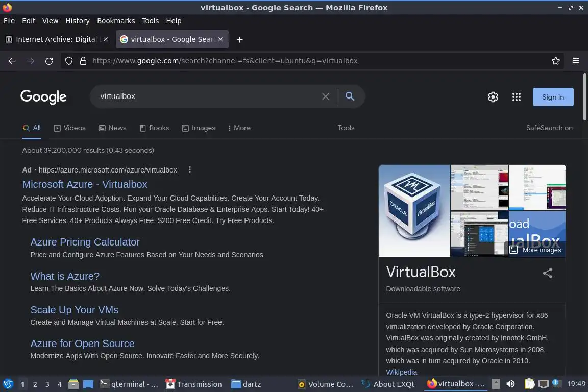Screen dimensions: 588x392
Task: Click the forward navigation arrow
Action: (31, 61)
